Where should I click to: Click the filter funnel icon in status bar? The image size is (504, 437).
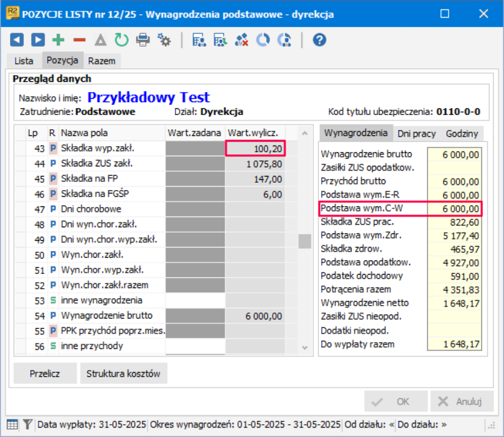coord(28,424)
